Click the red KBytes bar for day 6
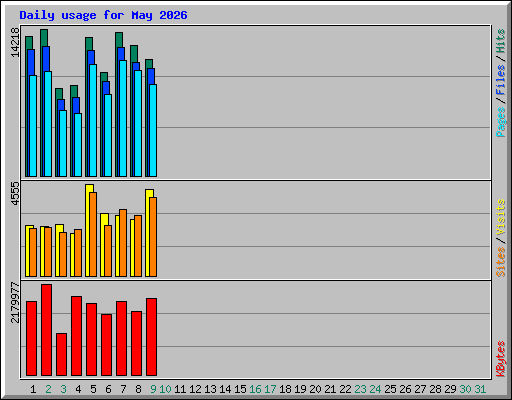The width and height of the screenshot is (512, 400). (x=106, y=345)
